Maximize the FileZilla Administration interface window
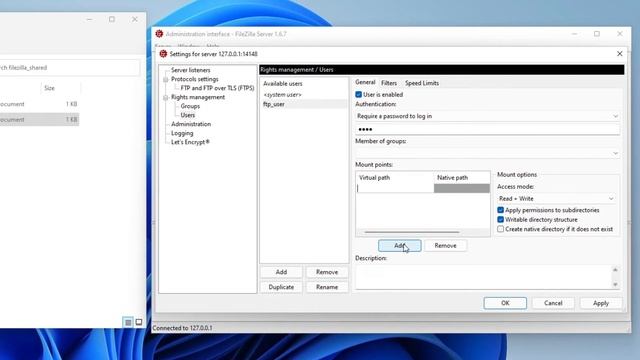 [597, 34]
